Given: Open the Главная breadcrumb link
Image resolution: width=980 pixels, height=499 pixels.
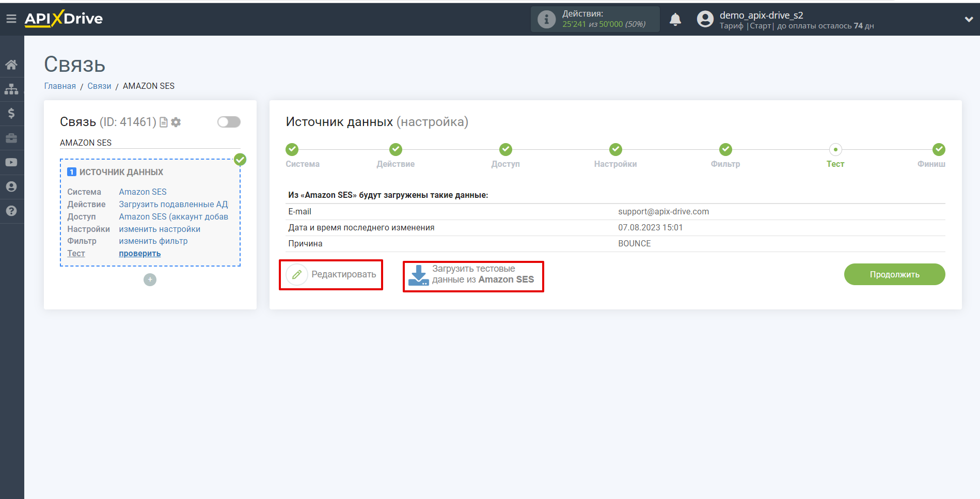Looking at the screenshot, I should [60, 86].
